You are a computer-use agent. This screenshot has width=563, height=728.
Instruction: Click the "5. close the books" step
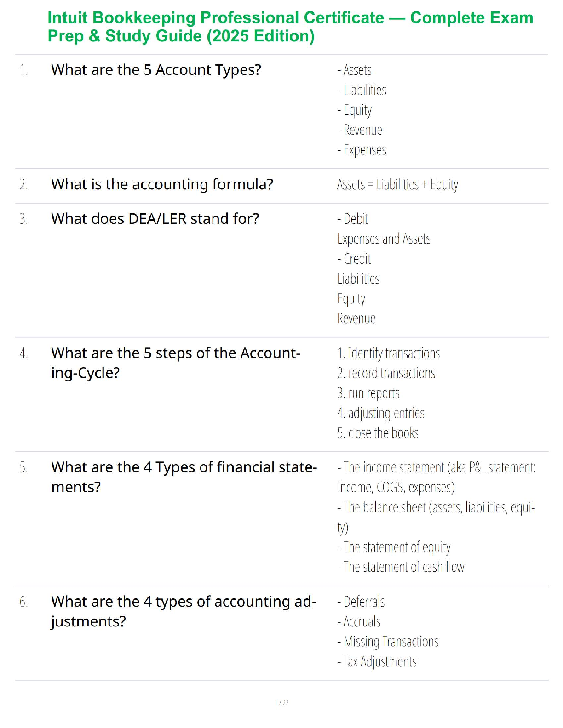pyautogui.click(x=378, y=433)
